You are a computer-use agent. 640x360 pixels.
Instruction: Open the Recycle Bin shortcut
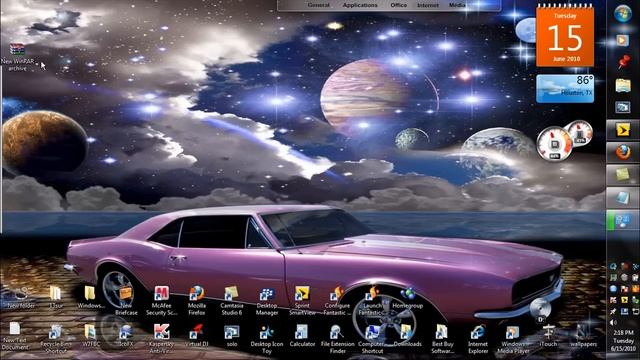(x=56, y=339)
